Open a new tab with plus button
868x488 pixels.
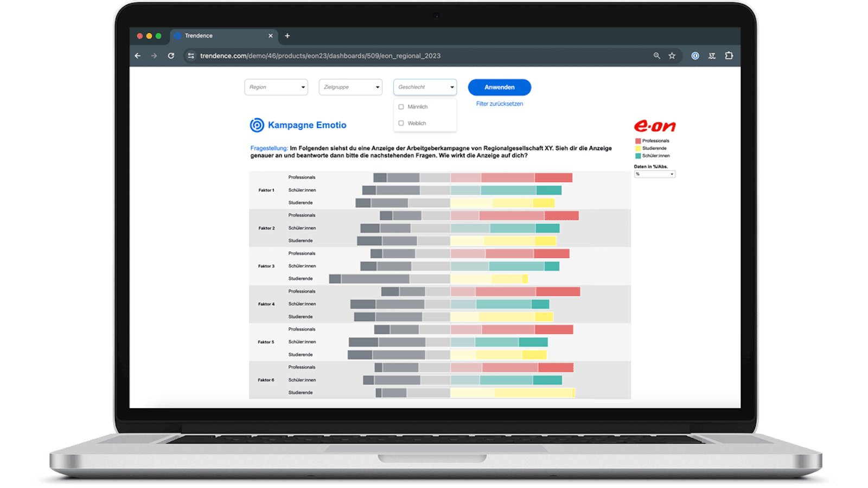[x=288, y=36]
